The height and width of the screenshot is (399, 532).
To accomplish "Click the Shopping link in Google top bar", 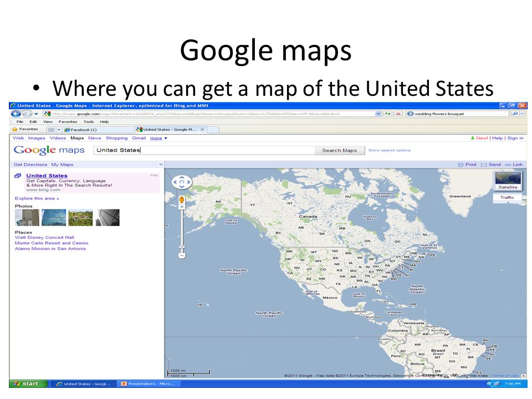I will pos(117,138).
